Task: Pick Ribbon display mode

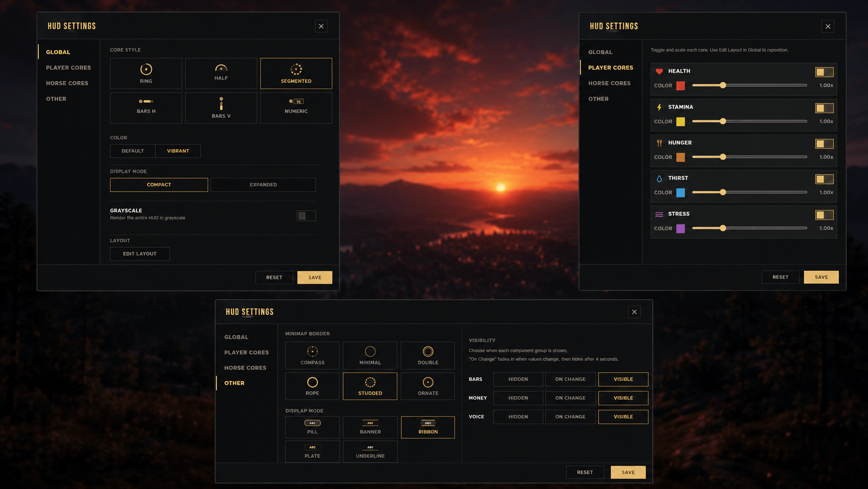Action: [428, 427]
